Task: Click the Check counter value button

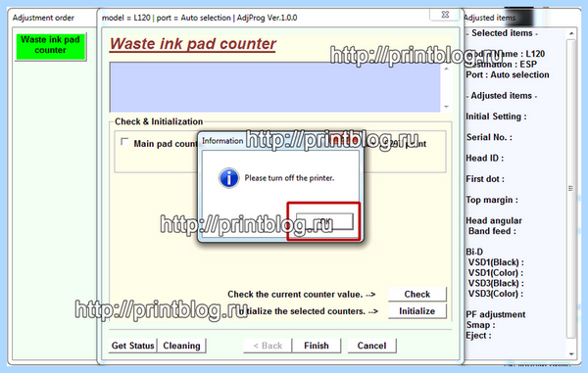Action: [417, 294]
